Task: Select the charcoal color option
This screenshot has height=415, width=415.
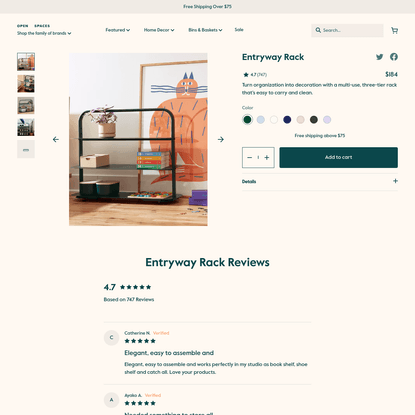Action: 314,119
